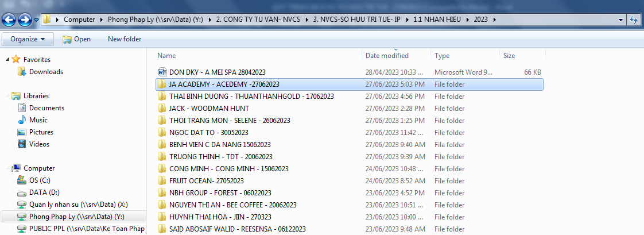
Task: Select folder TRUONG THINH - TDT - 20062023
Action: pos(220,156)
